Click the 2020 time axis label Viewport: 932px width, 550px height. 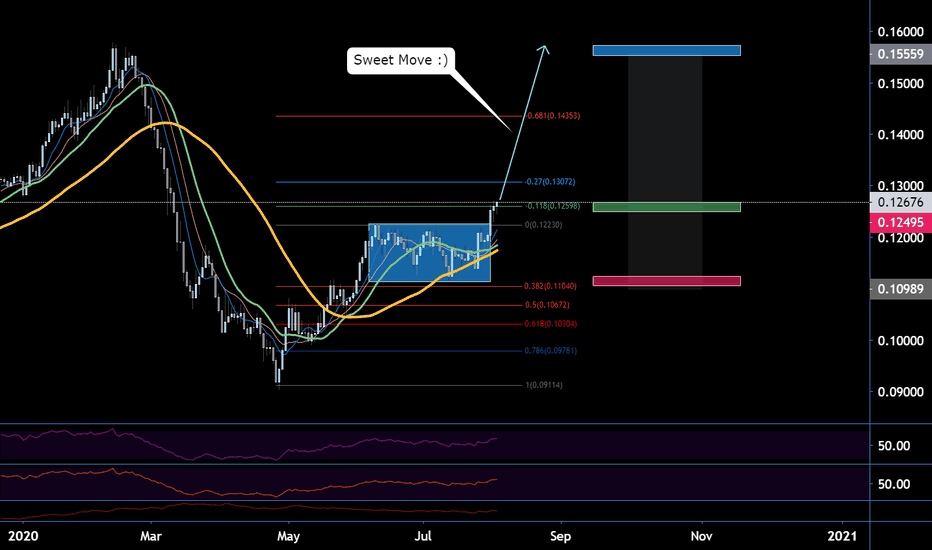click(23, 536)
